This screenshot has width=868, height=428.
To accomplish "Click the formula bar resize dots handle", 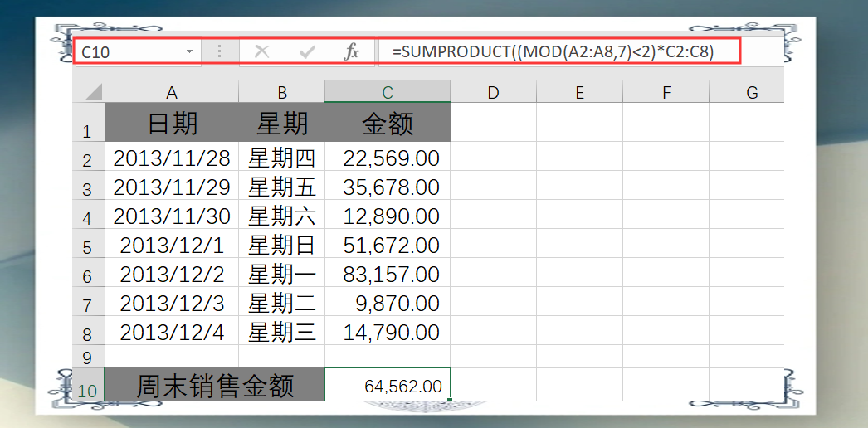I will pos(220,52).
